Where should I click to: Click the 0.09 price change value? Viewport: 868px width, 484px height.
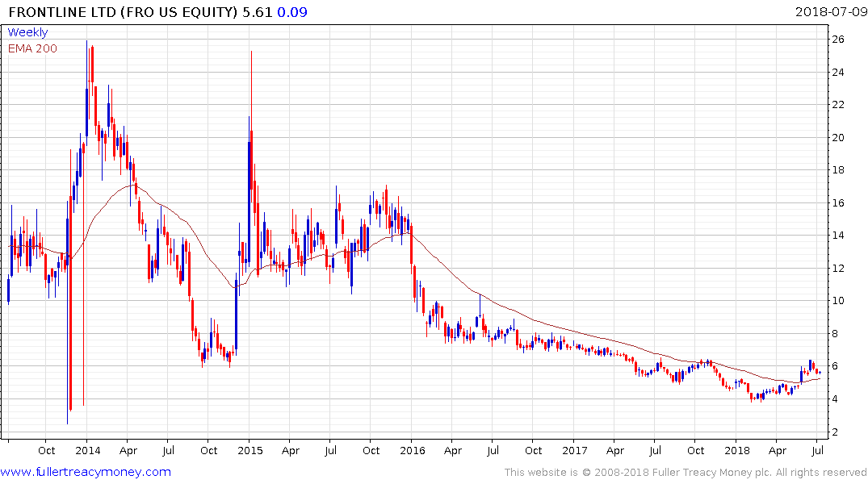tap(291, 12)
